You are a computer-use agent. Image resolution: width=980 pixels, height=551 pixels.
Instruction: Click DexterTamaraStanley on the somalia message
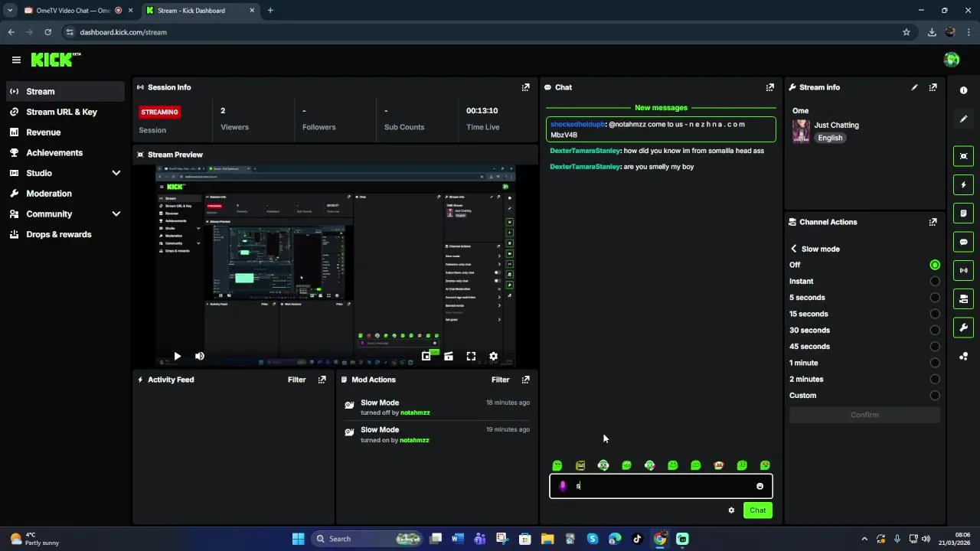coord(585,151)
